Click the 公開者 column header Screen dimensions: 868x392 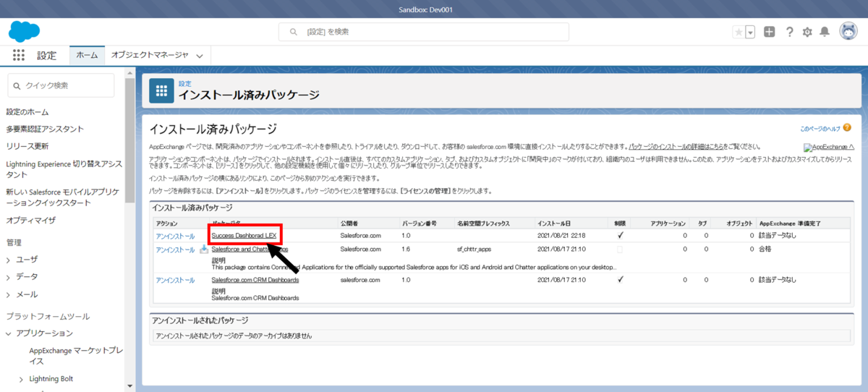(x=349, y=223)
